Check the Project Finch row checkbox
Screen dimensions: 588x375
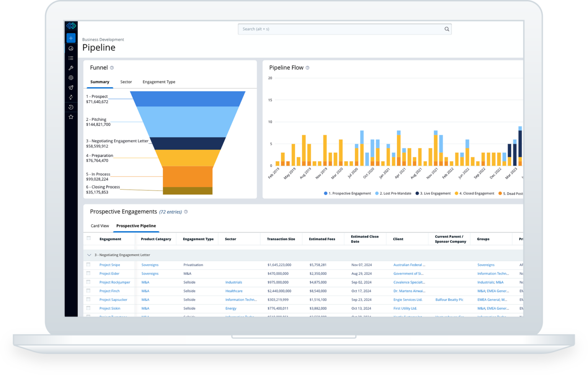[x=88, y=291]
